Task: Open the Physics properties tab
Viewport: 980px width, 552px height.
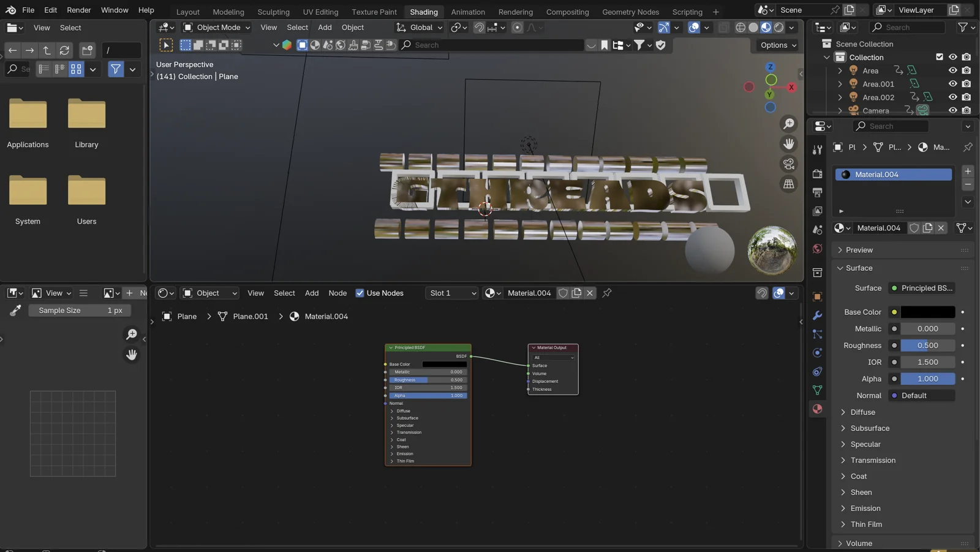Action: coord(817,353)
